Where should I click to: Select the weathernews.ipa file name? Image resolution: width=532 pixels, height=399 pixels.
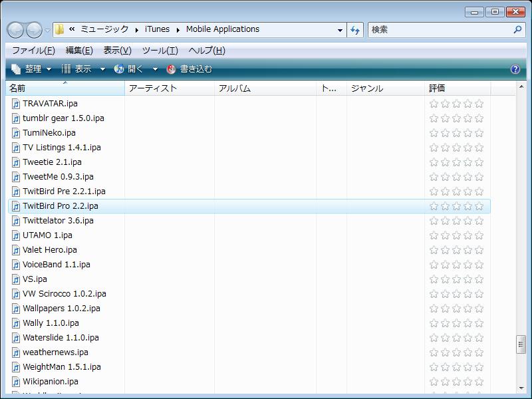[x=56, y=352]
